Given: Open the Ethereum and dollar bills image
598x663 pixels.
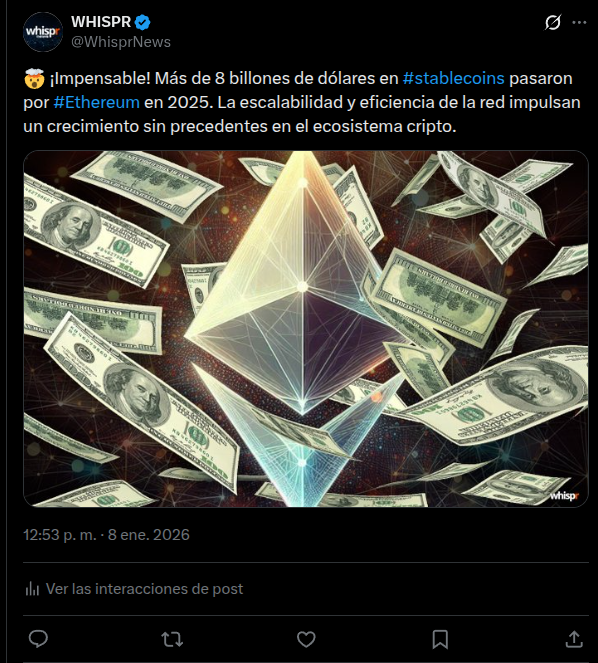Looking at the screenshot, I should click(x=306, y=329).
